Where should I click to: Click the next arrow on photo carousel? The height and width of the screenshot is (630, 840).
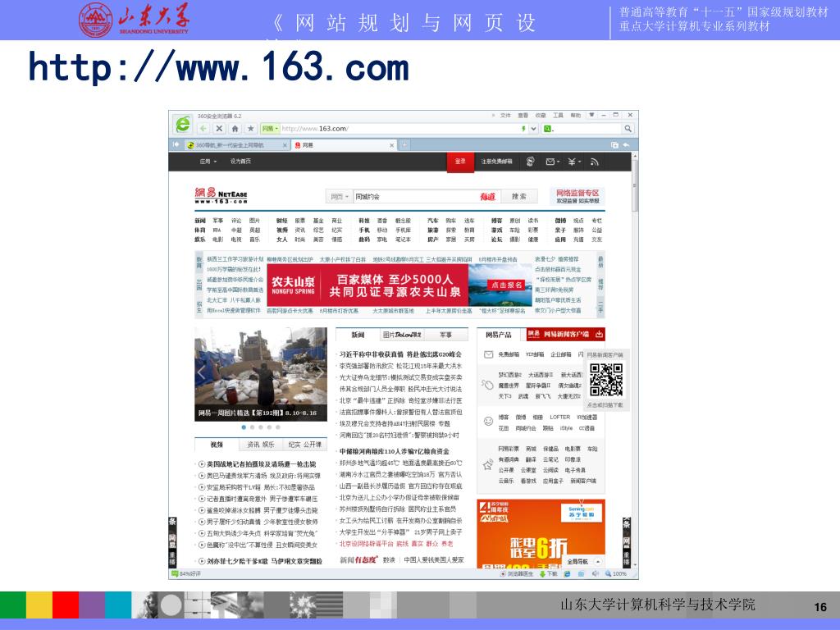tap(321, 372)
